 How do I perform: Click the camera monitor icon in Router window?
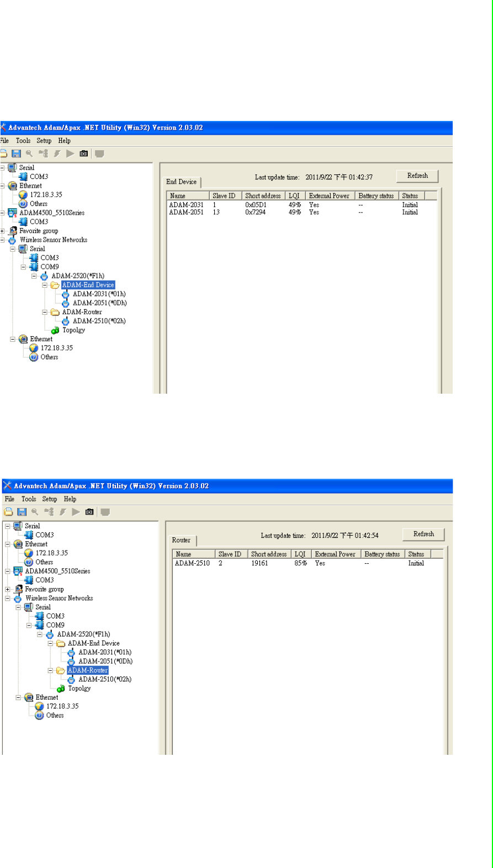[x=89, y=512]
